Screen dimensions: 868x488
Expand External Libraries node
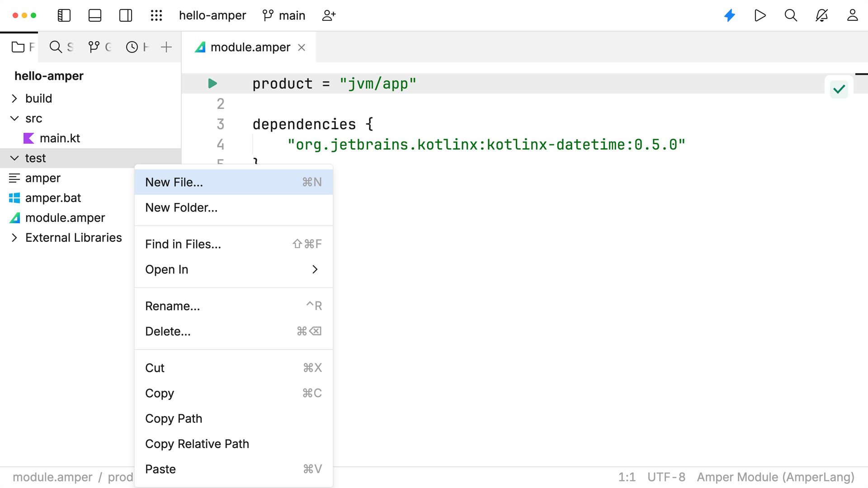tap(14, 238)
